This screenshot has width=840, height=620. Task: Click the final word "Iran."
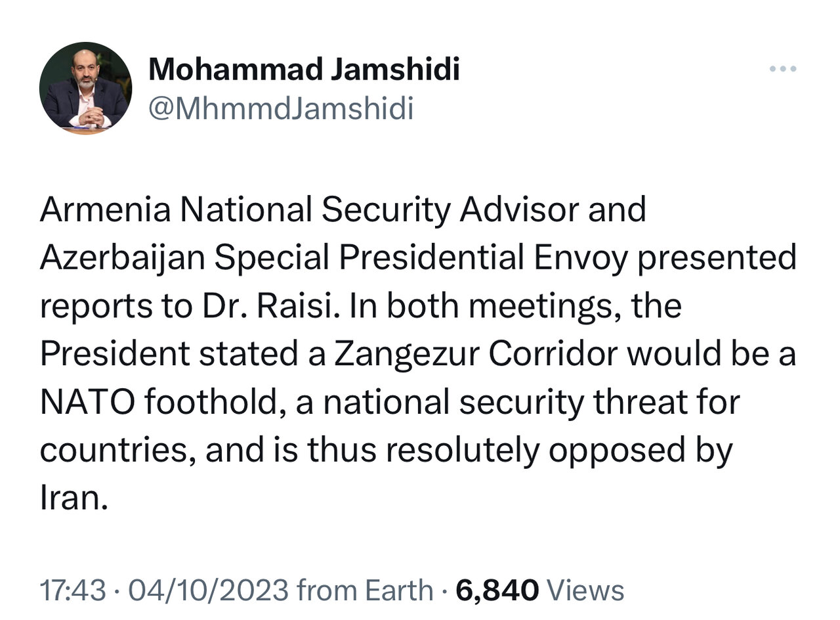72,499
